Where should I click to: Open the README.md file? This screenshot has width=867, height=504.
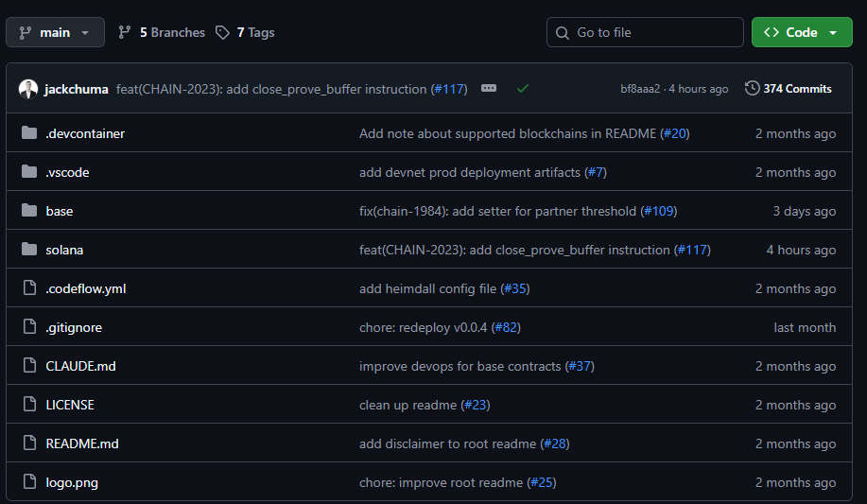coord(82,443)
